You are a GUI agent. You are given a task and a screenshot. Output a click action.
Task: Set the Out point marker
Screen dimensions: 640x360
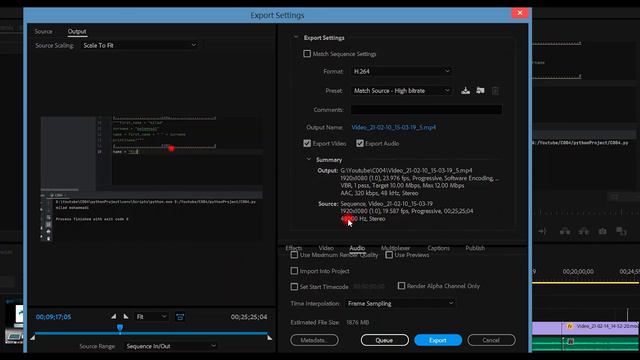(126, 316)
